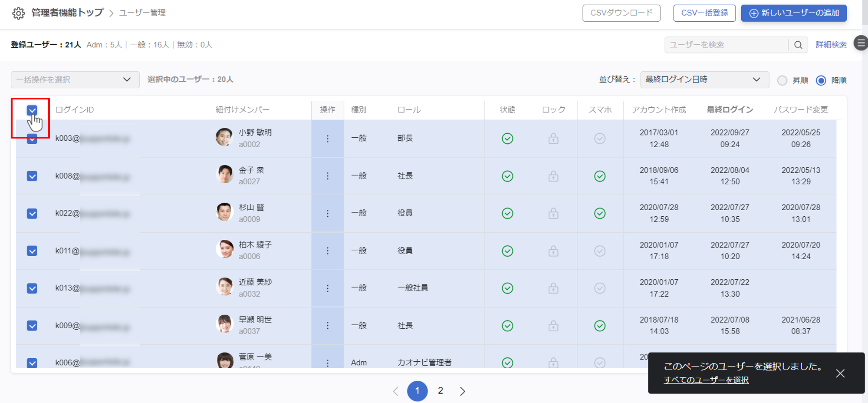Image resolution: width=868 pixels, height=403 pixels.
Task: Click lock icon for k003 user
Action: pos(553,139)
